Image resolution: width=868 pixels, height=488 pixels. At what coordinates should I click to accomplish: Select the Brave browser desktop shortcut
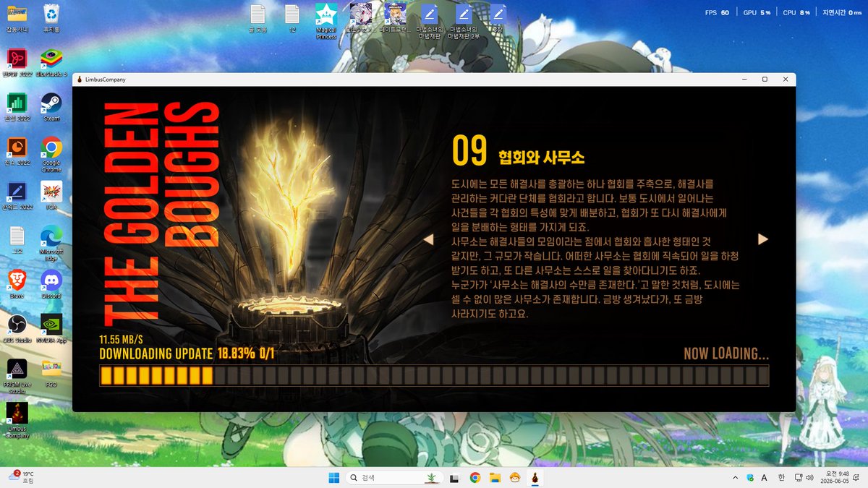17,283
